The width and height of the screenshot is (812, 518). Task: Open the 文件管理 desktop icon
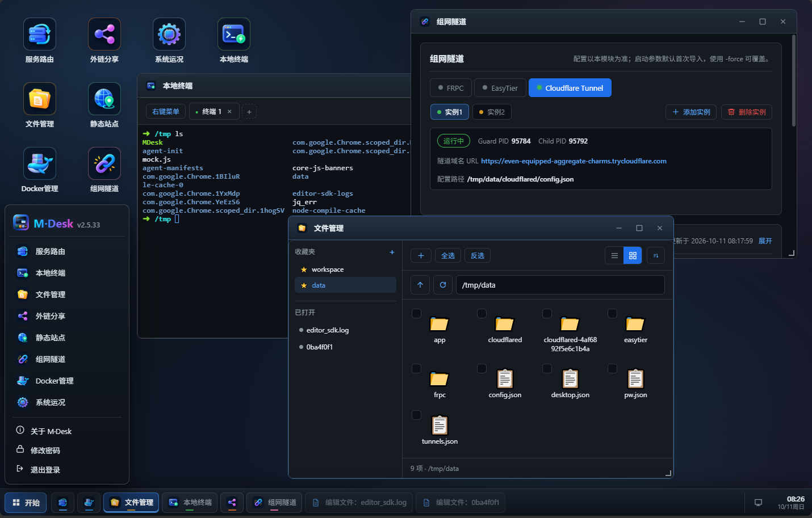[40, 106]
